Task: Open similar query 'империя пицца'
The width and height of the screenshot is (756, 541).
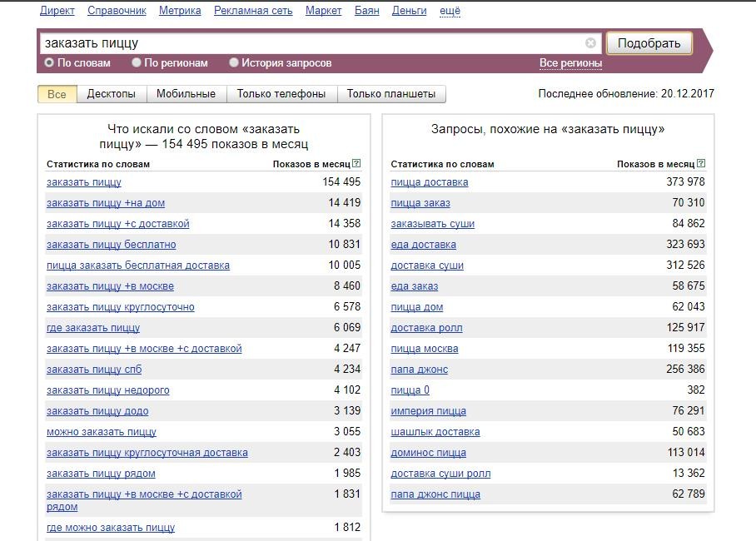Action: pyautogui.click(x=428, y=411)
